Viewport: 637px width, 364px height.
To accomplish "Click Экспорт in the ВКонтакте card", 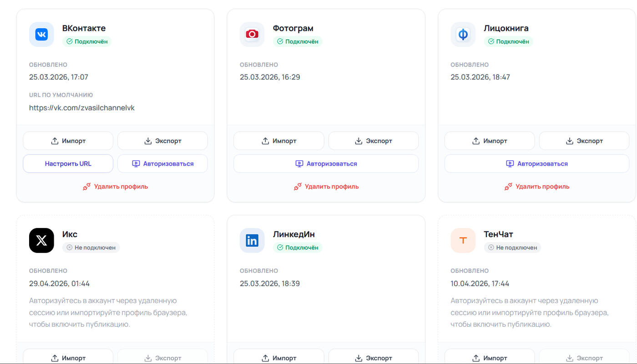I will click(162, 141).
